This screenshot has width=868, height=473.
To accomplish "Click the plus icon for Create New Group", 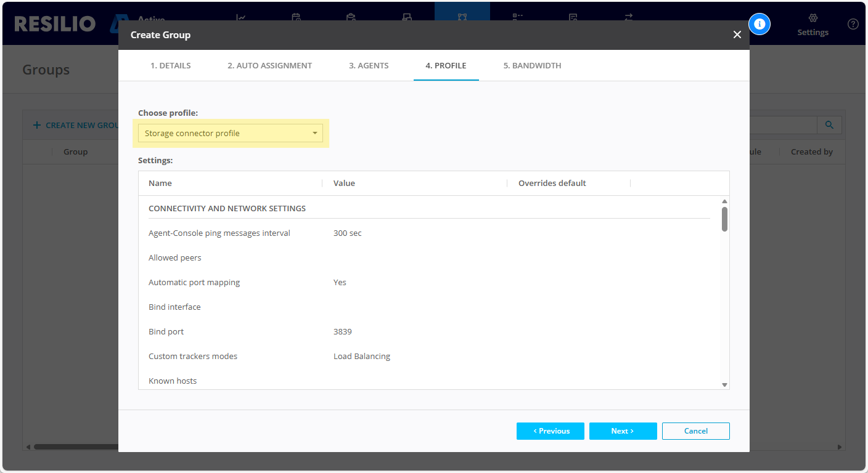I will pos(37,125).
